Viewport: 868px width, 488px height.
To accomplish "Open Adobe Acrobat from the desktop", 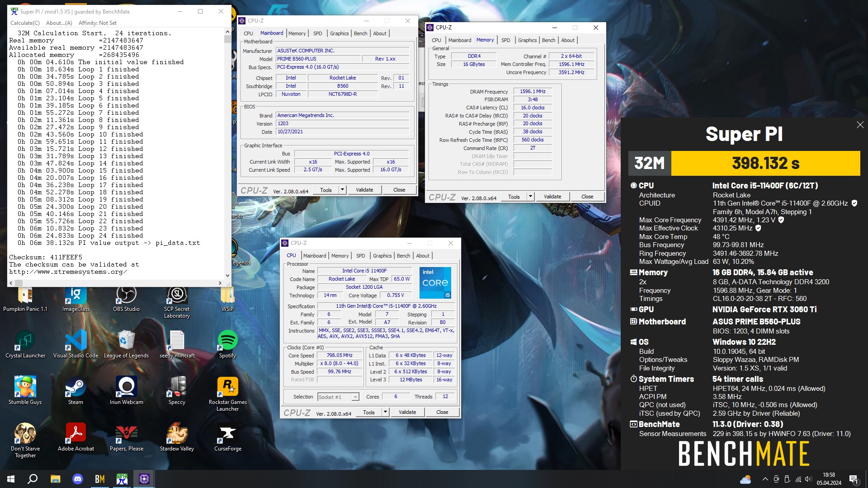I will (76, 437).
